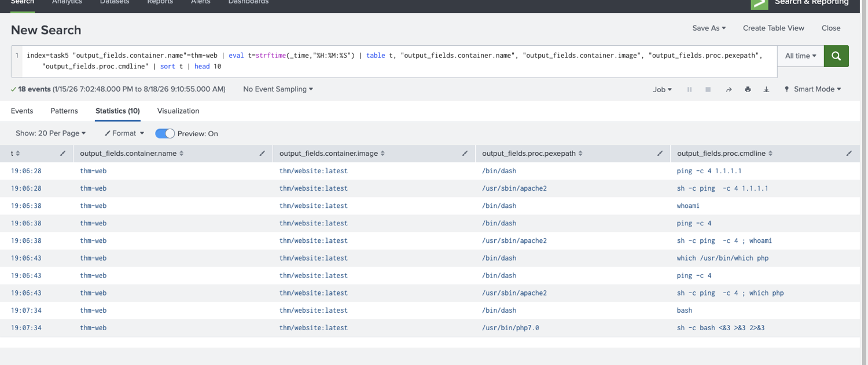Viewport: 868px width, 365px height.
Task: Edit proc.cmdline column pencil icon
Action: [849, 154]
